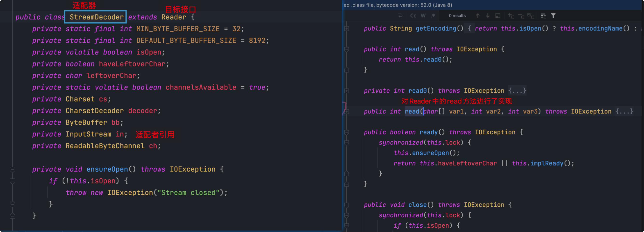Click the new line (soft wrap) search icon
The width and height of the screenshot is (644, 232).
(x=400, y=16)
